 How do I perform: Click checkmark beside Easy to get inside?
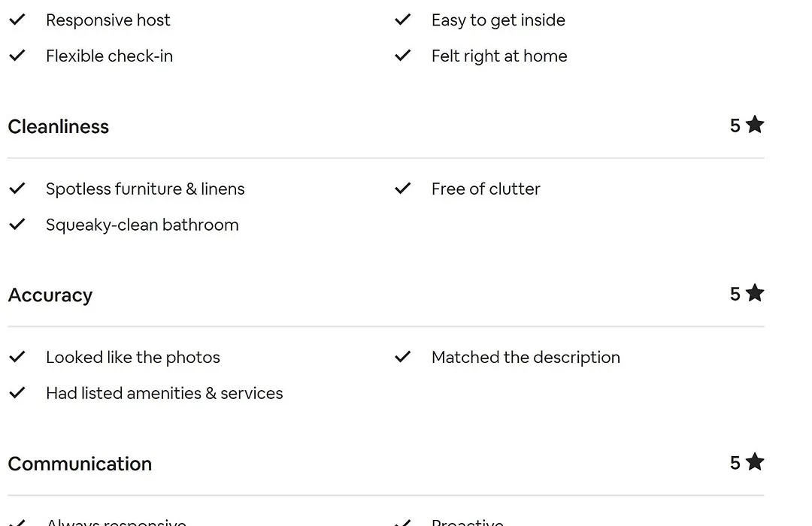coord(402,20)
